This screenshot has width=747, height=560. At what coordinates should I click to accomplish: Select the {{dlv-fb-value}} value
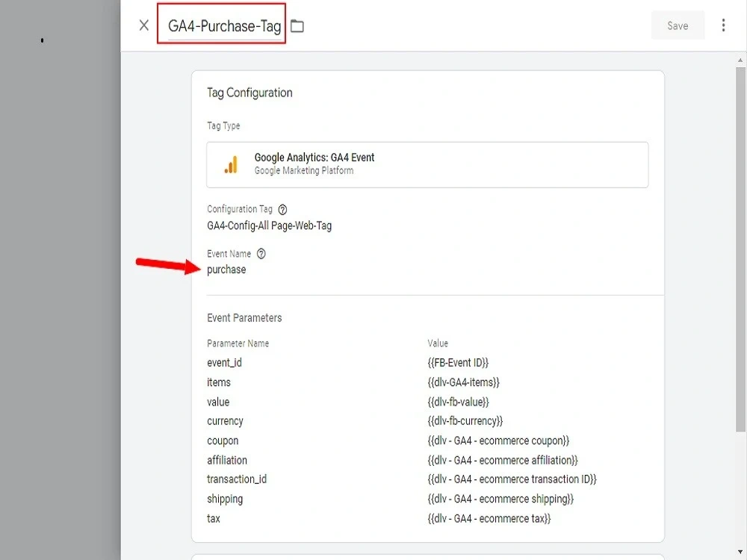pos(459,402)
